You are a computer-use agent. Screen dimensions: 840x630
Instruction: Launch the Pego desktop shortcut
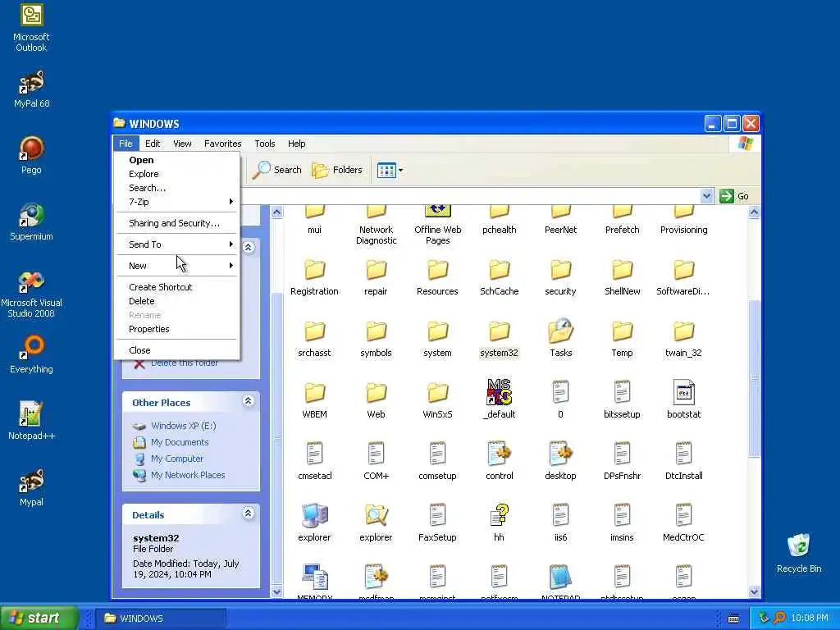[x=31, y=156]
